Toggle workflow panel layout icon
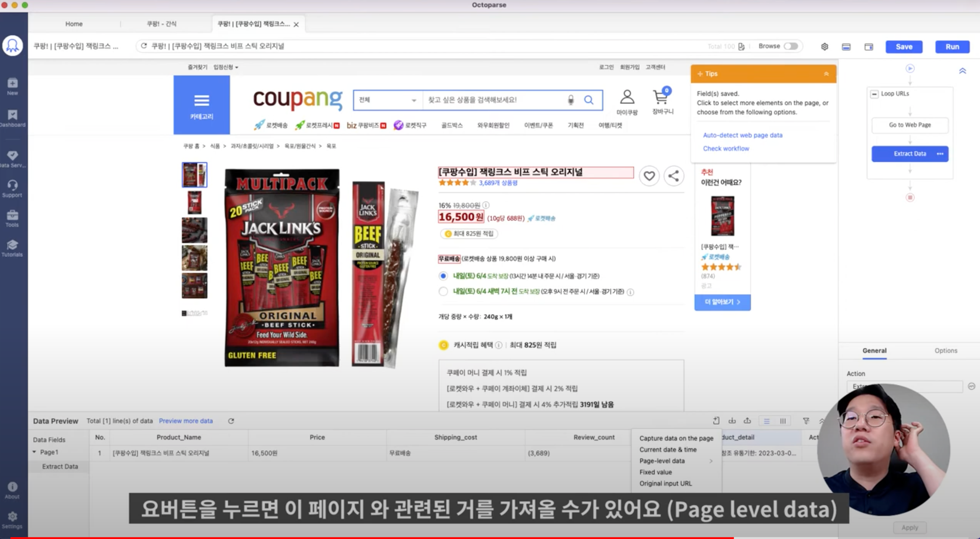This screenshot has width=980, height=539. [x=869, y=46]
